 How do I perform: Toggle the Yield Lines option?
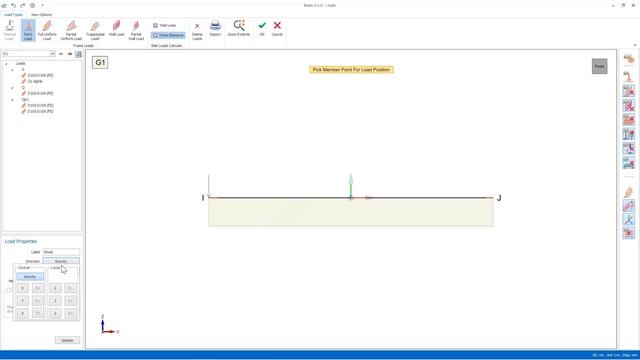(x=164, y=25)
